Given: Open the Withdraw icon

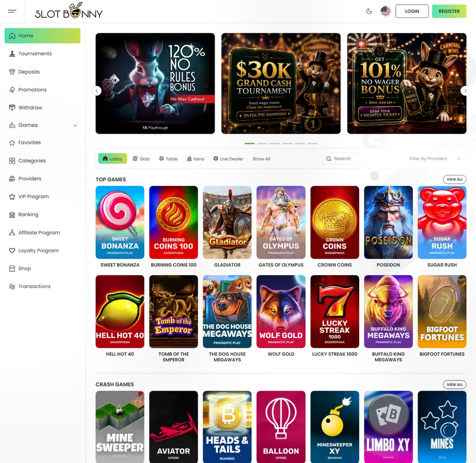Looking at the screenshot, I should 12,108.
